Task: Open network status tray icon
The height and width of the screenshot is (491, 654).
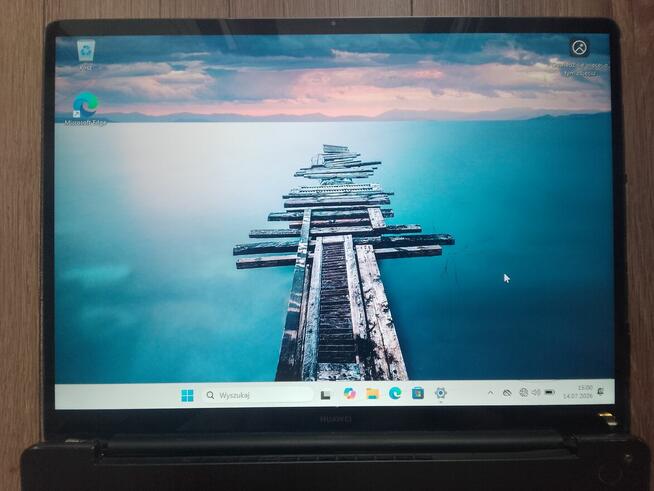Action: (523, 393)
